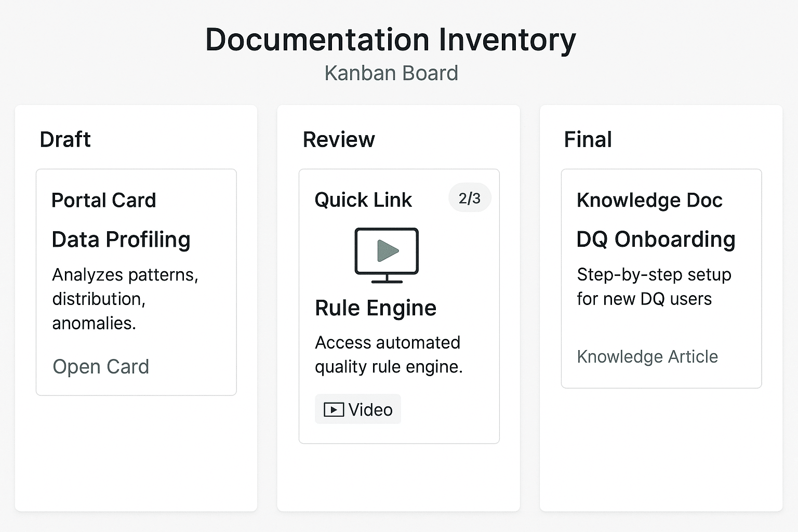This screenshot has width=798, height=532.
Task: Select the Portal Card label on the Draft card
Action: pos(104,201)
